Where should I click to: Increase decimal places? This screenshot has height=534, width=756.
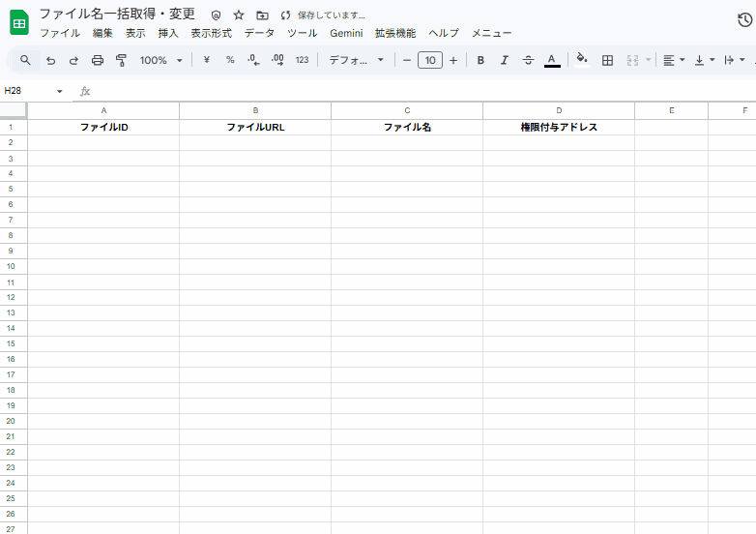[277, 60]
